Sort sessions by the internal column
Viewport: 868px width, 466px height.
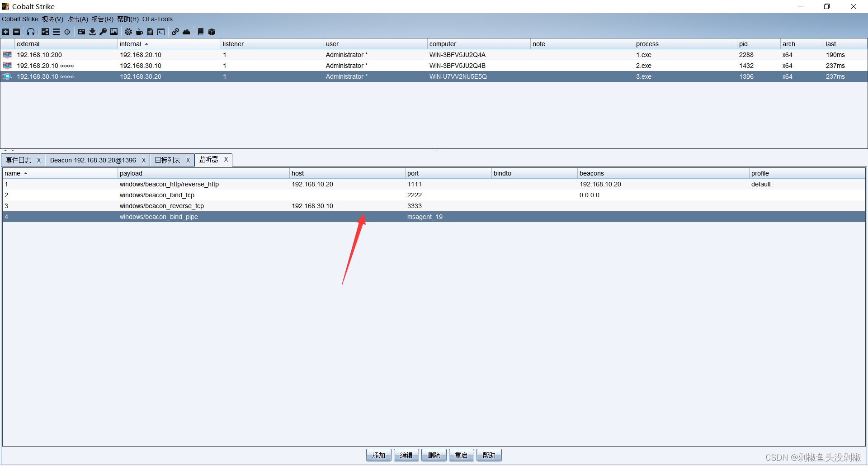[169, 44]
